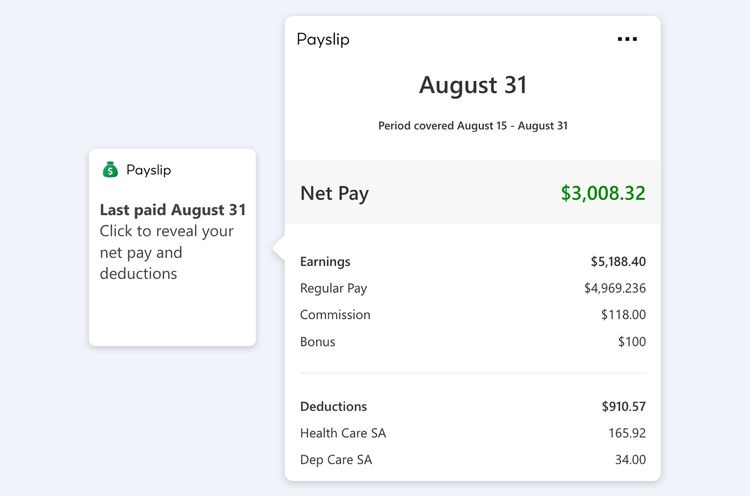This screenshot has height=496, width=750.
Task: Open the three-dot more options menu
Action: (627, 39)
